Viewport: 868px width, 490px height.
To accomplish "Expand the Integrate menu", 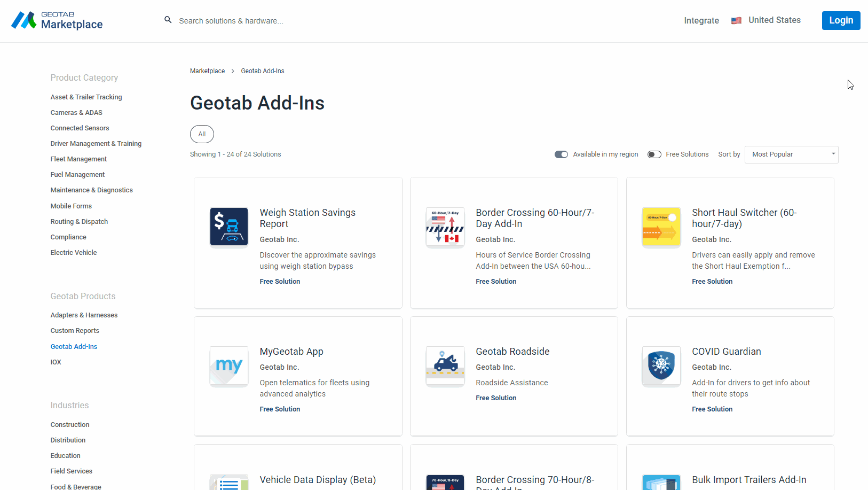I will [x=701, y=20].
